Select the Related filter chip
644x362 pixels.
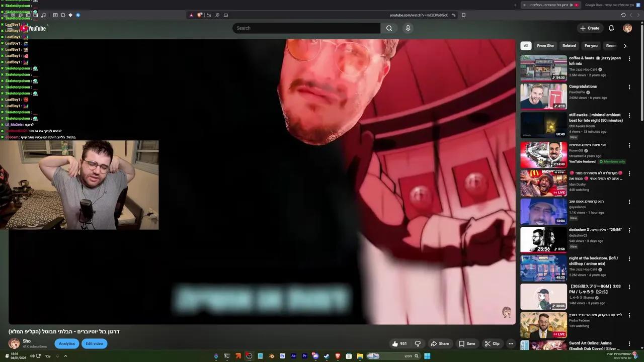coord(569,46)
